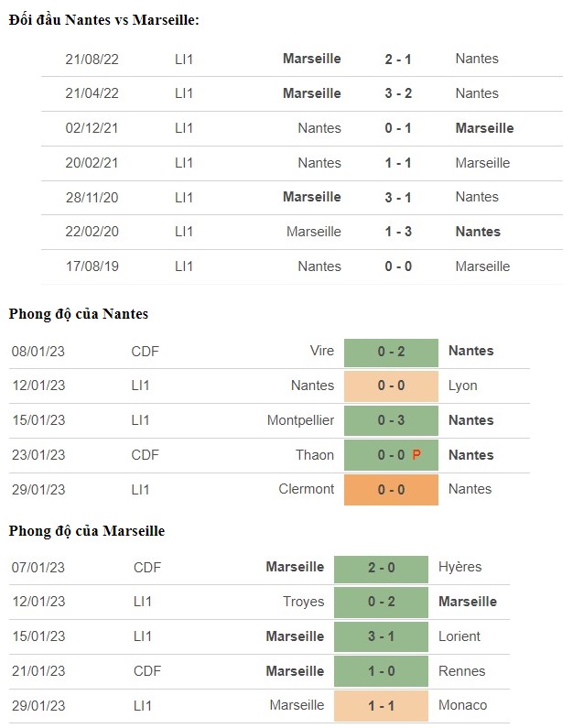Click the orange 0 - 0 Clermont score box
The width and height of the screenshot is (573, 728).
391,489
